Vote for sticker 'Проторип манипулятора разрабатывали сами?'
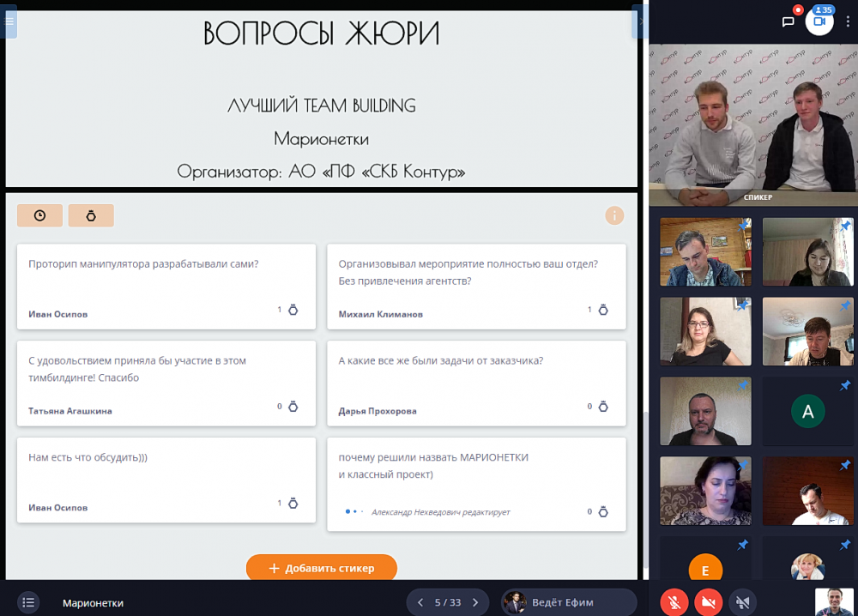Screen dimensions: 858x616 [293, 310]
